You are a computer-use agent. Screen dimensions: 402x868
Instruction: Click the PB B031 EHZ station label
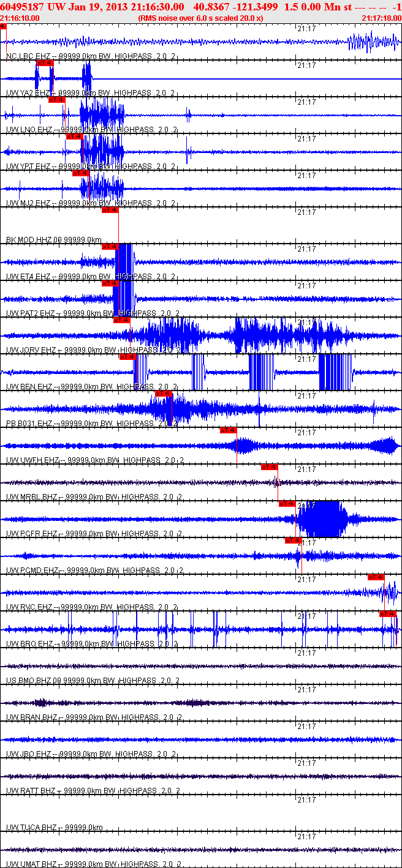(92, 424)
